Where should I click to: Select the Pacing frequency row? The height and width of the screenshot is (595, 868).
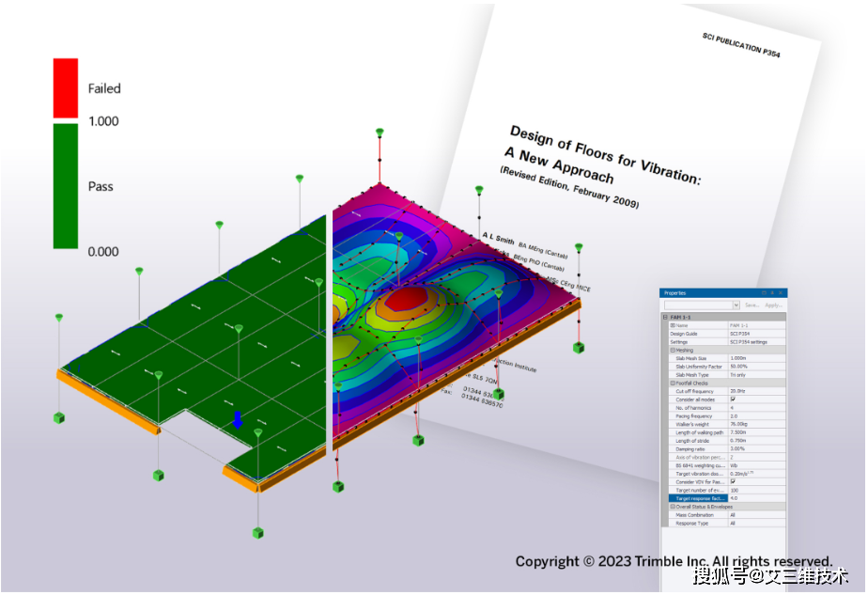click(x=727, y=416)
